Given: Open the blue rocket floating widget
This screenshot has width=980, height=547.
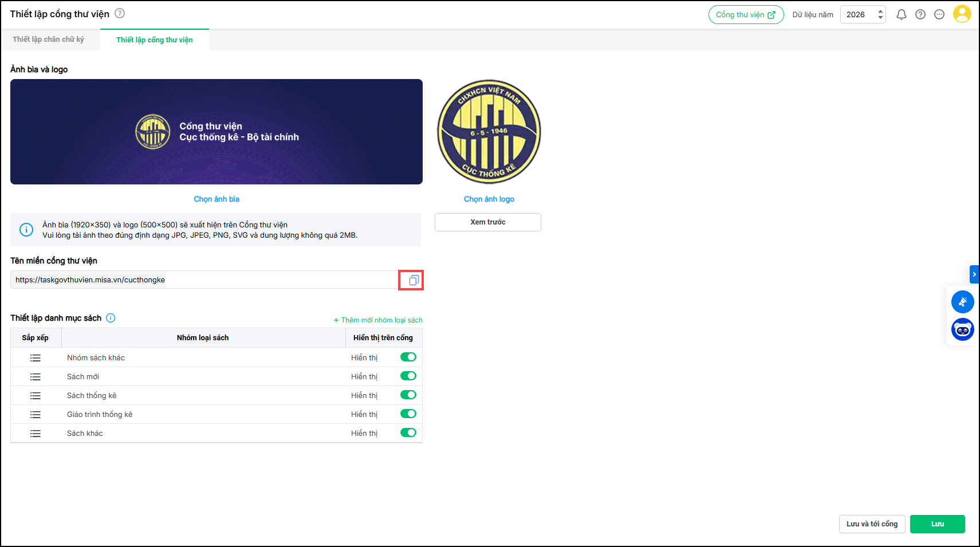Looking at the screenshot, I should point(963,302).
